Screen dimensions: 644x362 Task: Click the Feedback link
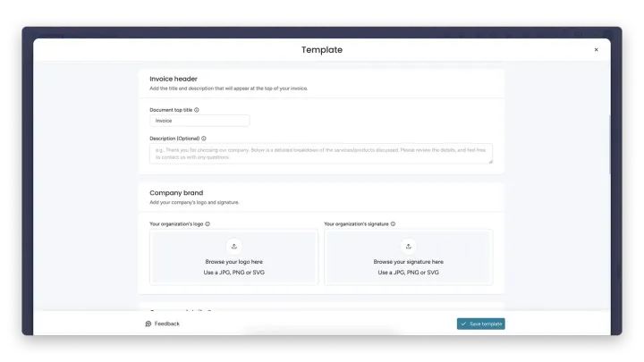[163, 324]
